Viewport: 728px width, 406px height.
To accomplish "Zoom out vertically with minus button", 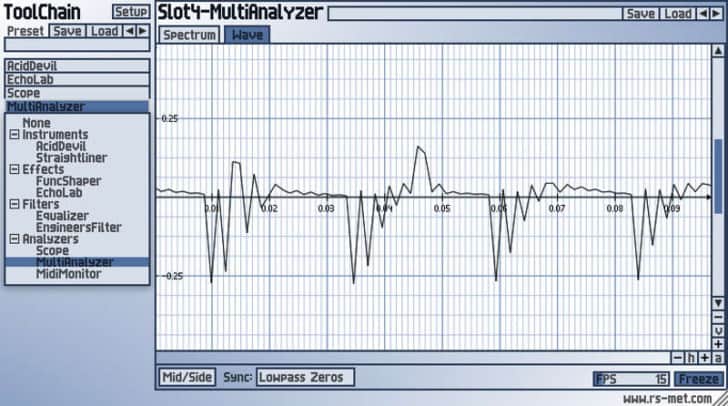I will click(x=718, y=318).
